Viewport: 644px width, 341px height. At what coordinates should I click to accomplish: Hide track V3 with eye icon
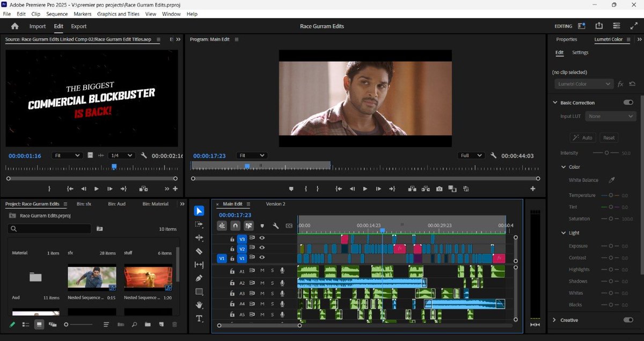[x=262, y=238]
